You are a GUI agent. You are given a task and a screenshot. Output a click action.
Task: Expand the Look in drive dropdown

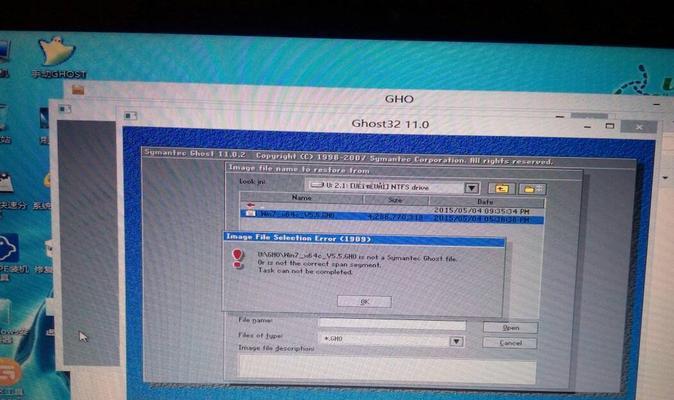click(x=472, y=188)
